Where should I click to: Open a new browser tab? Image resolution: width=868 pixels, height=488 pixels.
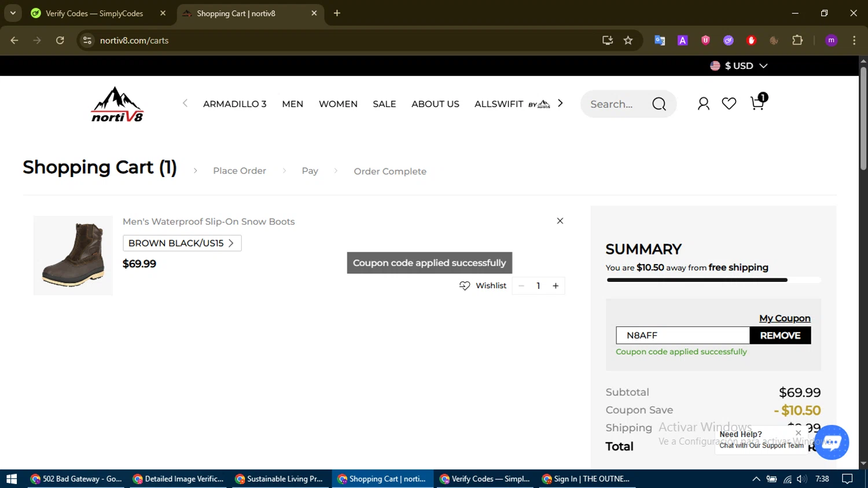[337, 13]
